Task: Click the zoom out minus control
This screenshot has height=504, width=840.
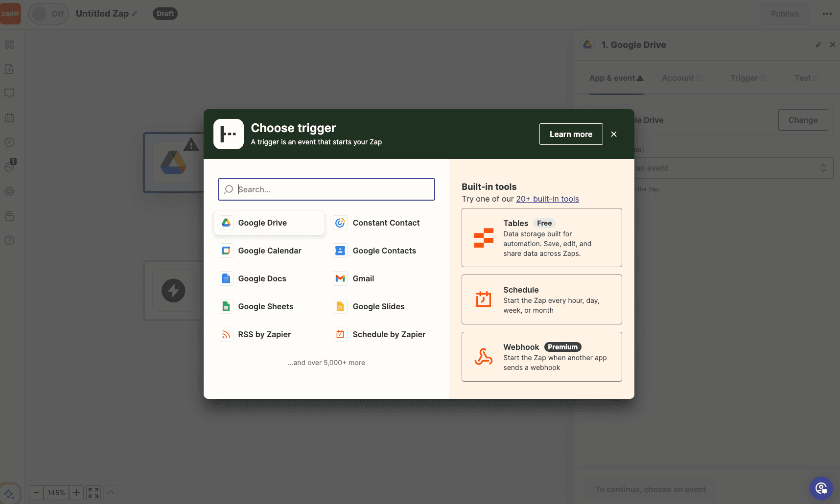Action: coord(36,493)
